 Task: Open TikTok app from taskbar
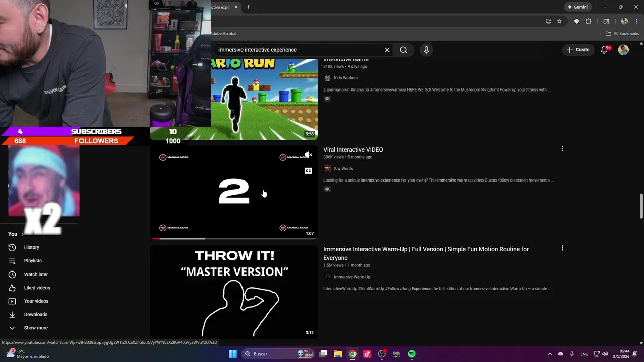point(367,354)
